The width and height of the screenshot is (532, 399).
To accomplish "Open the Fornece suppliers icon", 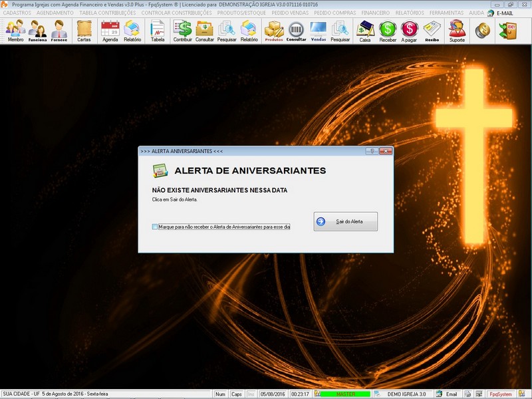I will [x=59, y=31].
